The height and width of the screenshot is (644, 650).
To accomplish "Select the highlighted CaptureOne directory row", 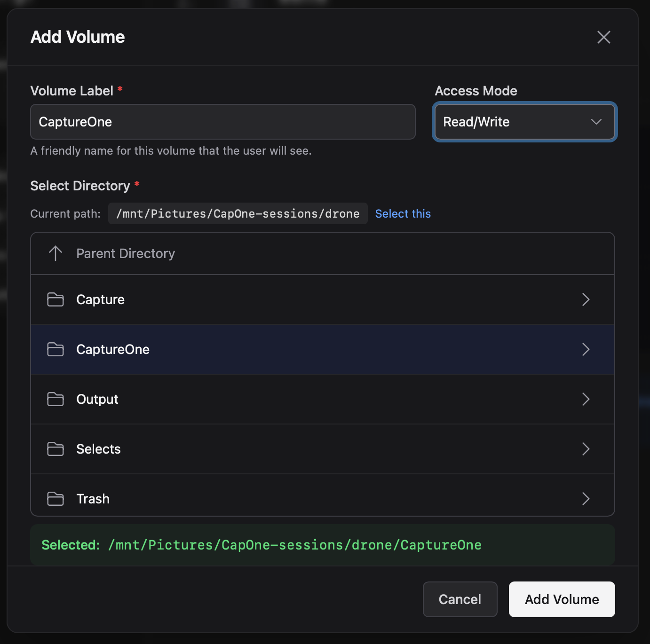I will click(x=282, y=349).
